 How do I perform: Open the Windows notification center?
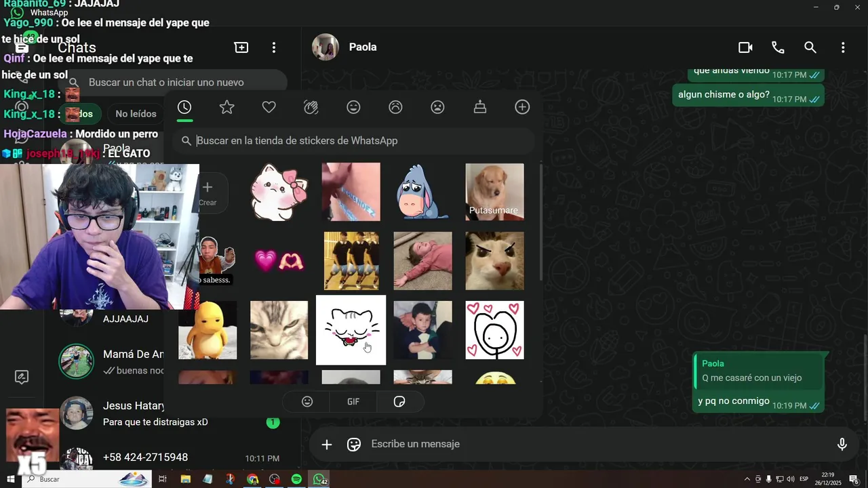click(854, 479)
